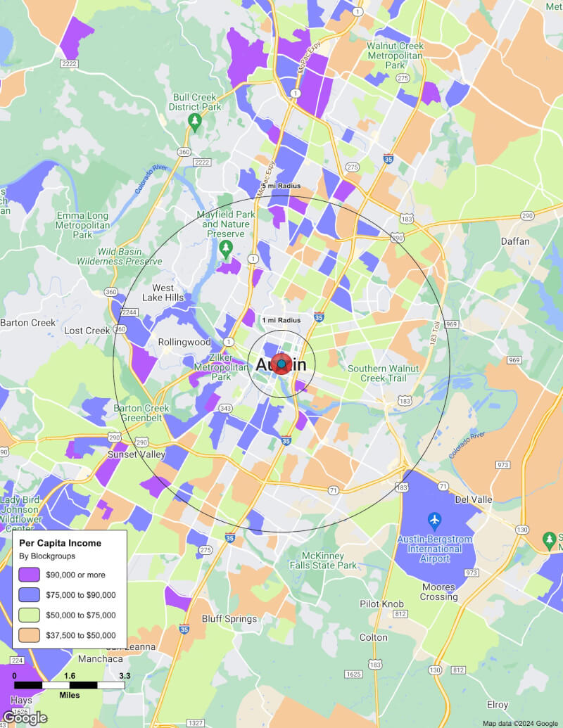The width and height of the screenshot is (563, 728).
Task: Click the Bull Creek District Park tree icon
Action: (x=195, y=122)
